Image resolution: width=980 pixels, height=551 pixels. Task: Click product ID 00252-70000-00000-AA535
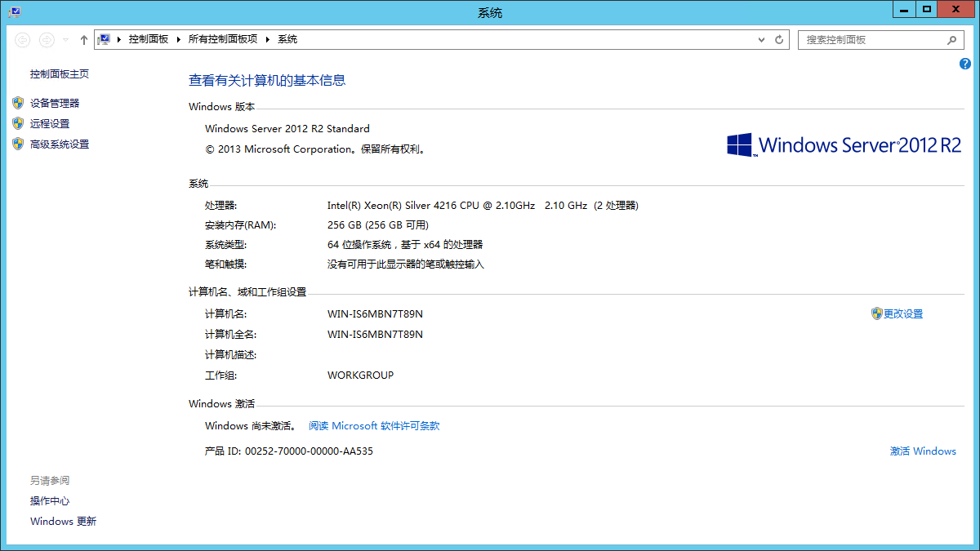(x=309, y=451)
